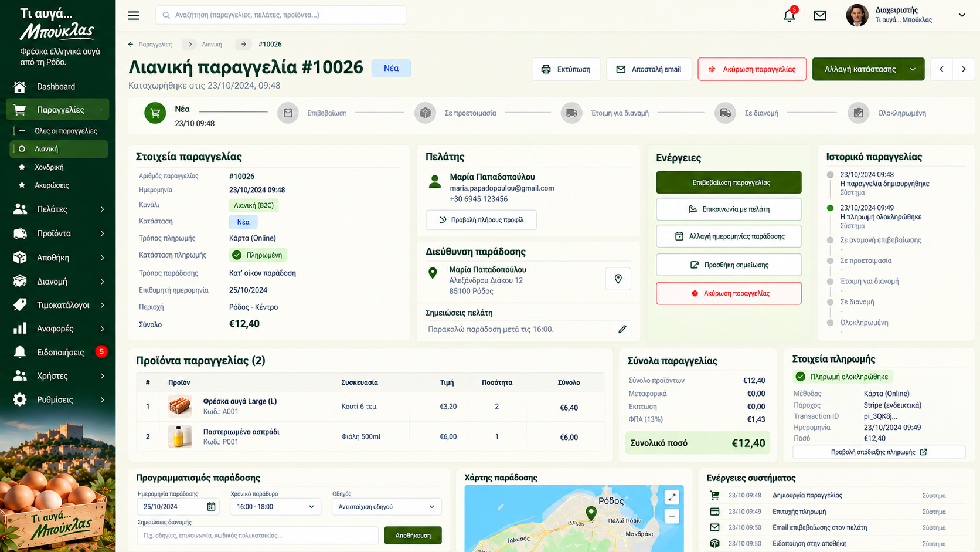
Task: Click the Εκτύπωση button
Action: (x=566, y=69)
